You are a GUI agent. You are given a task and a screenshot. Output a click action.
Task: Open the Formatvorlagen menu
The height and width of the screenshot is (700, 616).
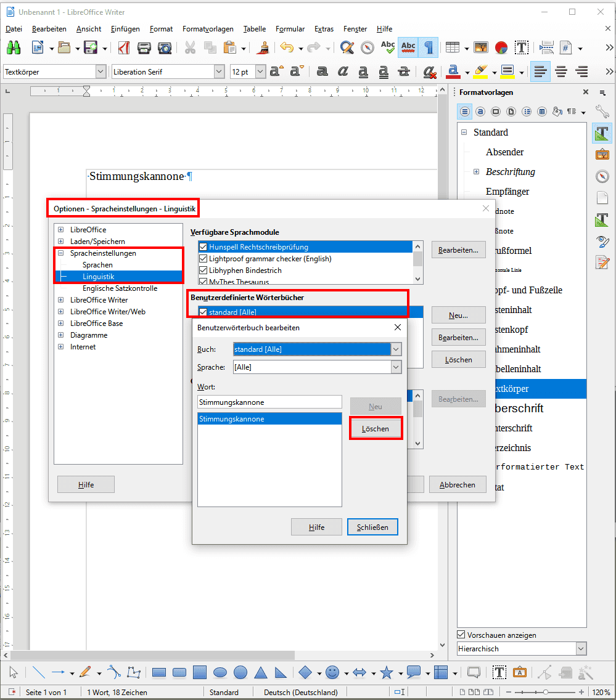[x=208, y=29]
